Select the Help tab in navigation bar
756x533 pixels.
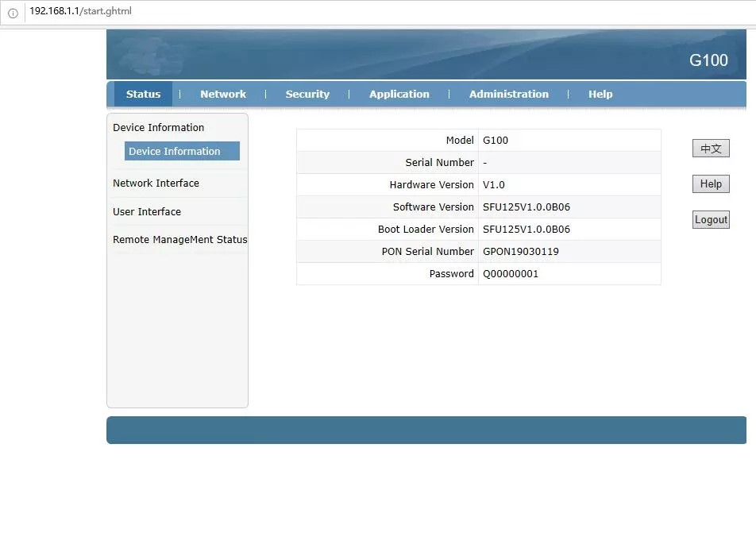pyautogui.click(x=600, y=94)
